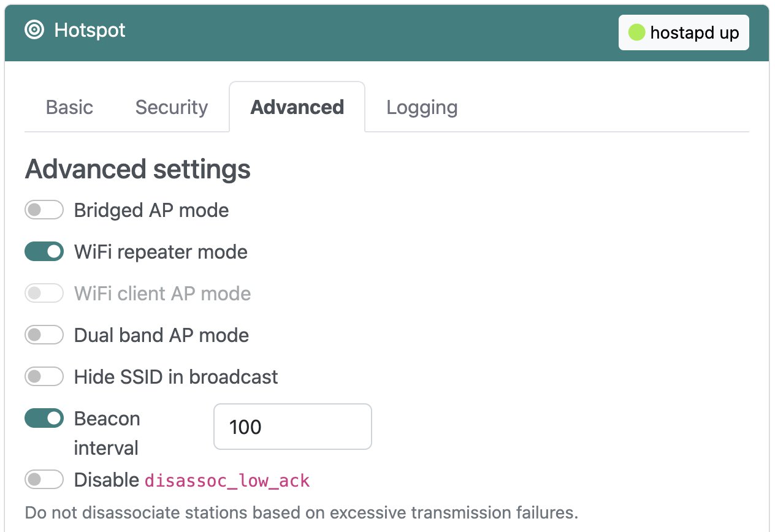The height and width of the screenshot is (532, 775).
Task: Click the green hostapd status dot
Action: pyautogui.click(x=636, y=32)
